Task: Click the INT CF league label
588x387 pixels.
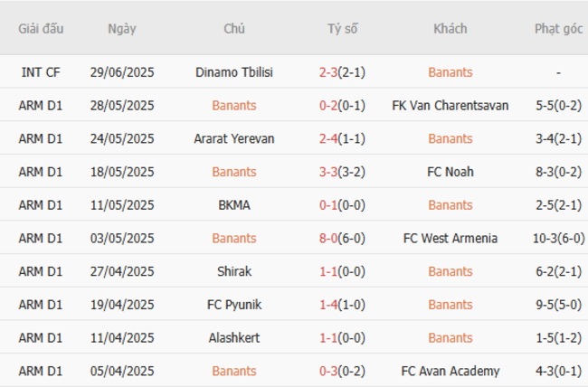Action: tap(41, 72)
